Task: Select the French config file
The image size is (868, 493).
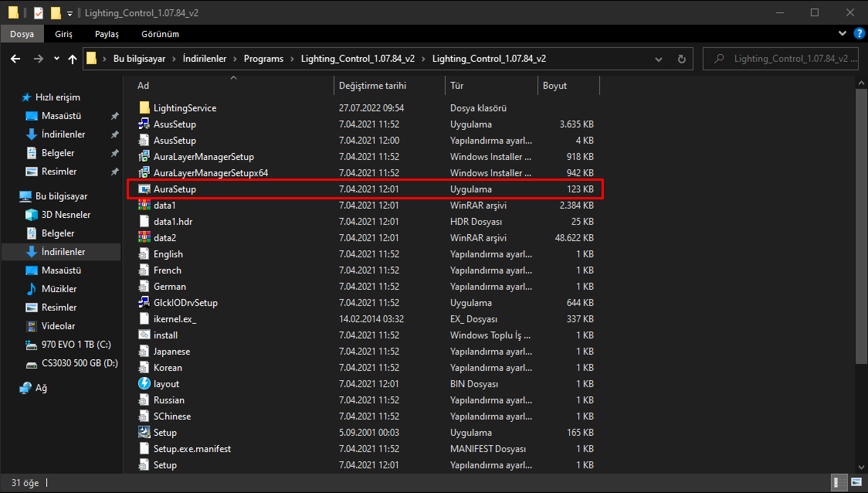Action: 167,270
